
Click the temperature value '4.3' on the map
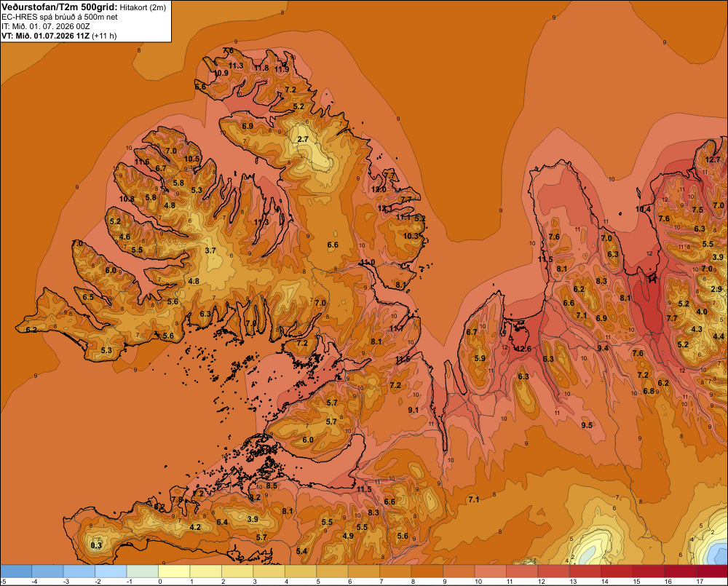pyautogui.click(x=697, y=329)
